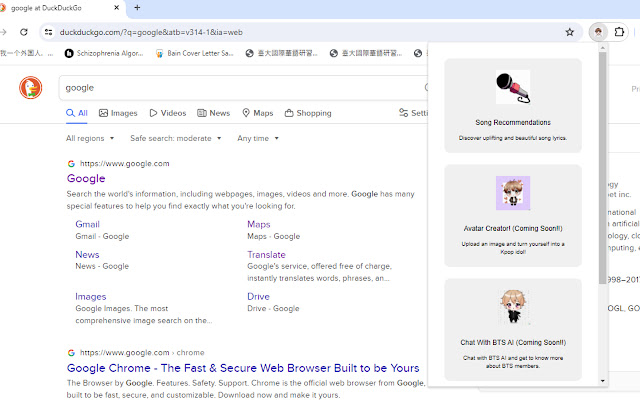This screenshot has height=400, width=640.
Task: Close the 'google at DuckDuckGo' tab
Action: (x=116, y=7)
